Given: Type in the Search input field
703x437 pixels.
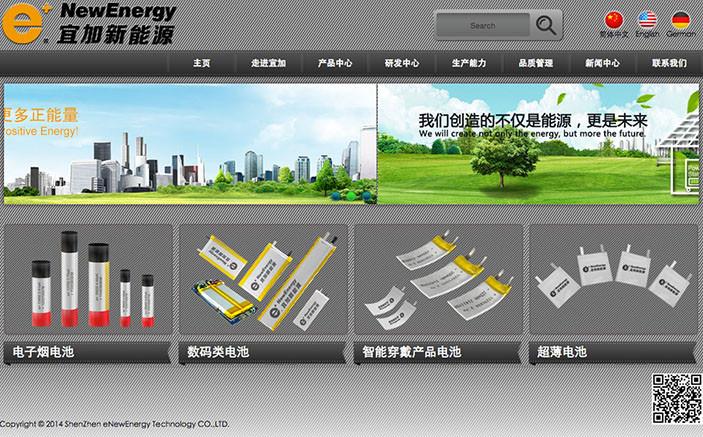Looking at the screenshot, I should (483, 26).
